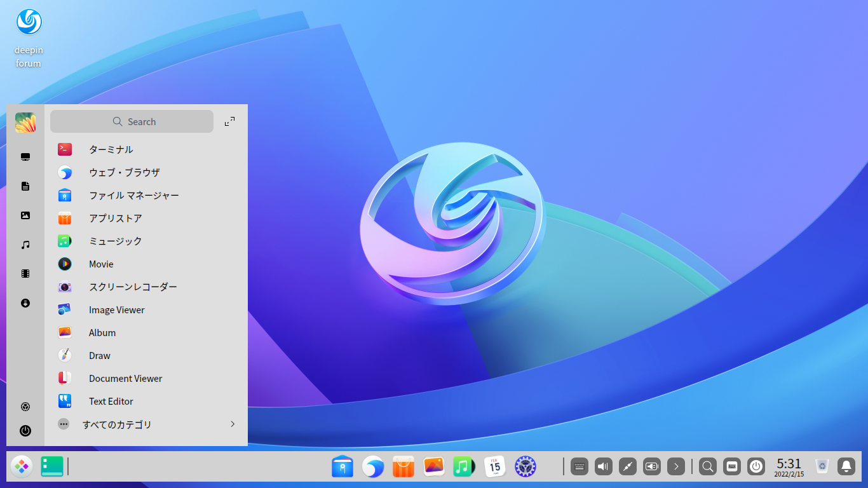Open App Store from the dock
Viewport: 868px width, 488px height.
(x=403, y=466)
